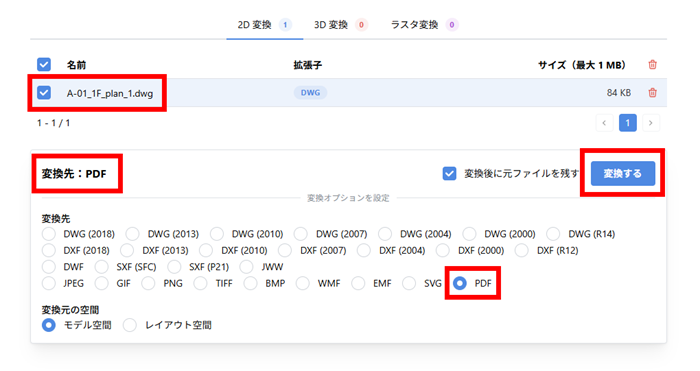Select page 1 in pagination
This screenshot has width=700, height=371.
627,123
